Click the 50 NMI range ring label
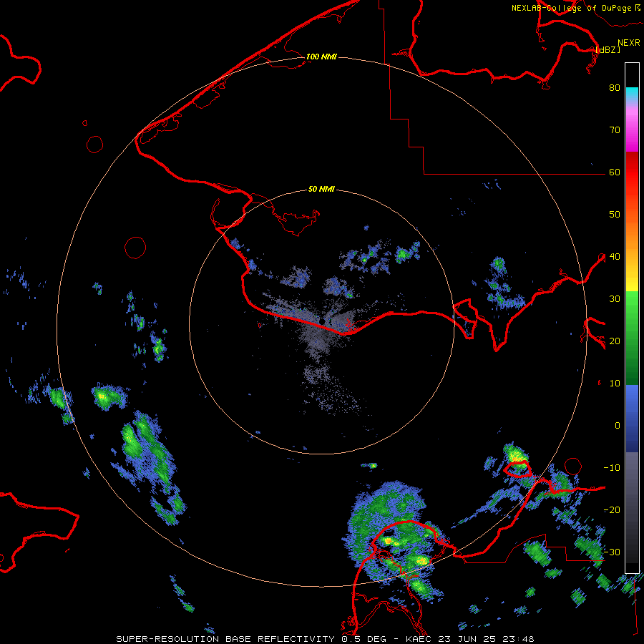This screenshot has height=644, width=644. [x=321, y=190]
